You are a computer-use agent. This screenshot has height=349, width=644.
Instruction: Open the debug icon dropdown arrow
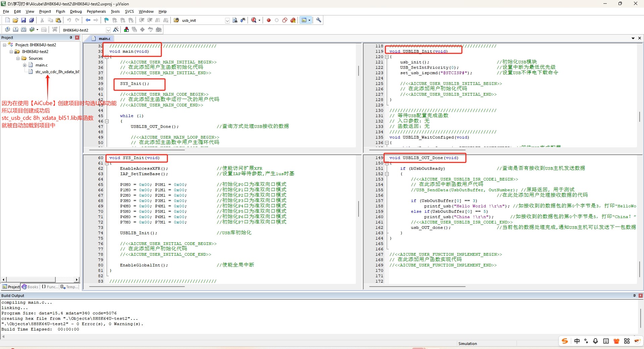[x=259, y=20]
